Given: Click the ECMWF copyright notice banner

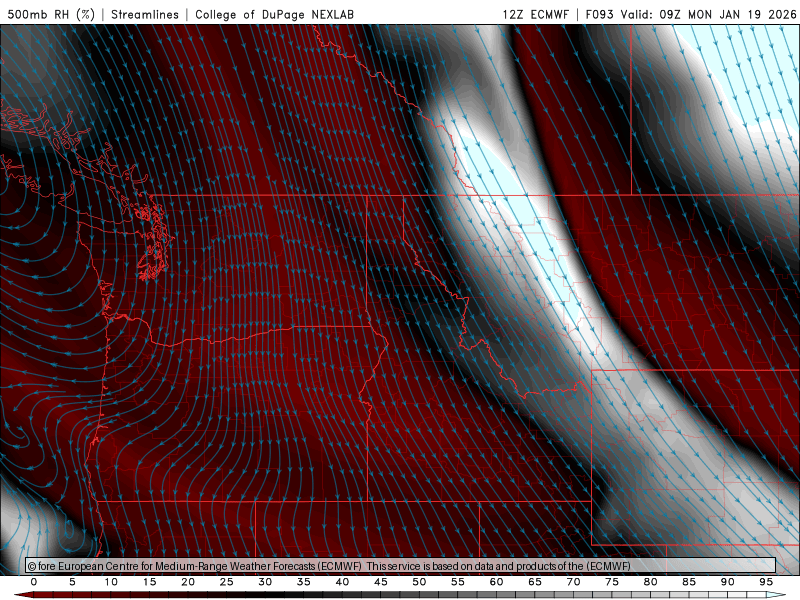Looking at the screenshot, I should point(401,566).
